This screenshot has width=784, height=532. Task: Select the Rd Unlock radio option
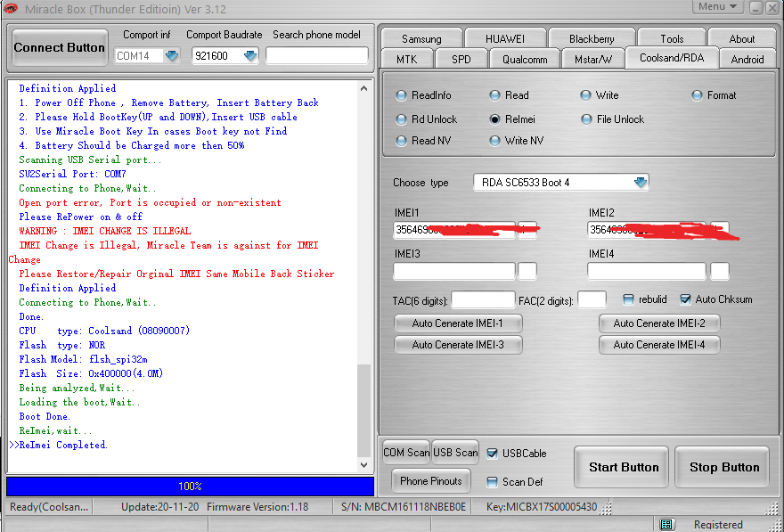[401, 119]
